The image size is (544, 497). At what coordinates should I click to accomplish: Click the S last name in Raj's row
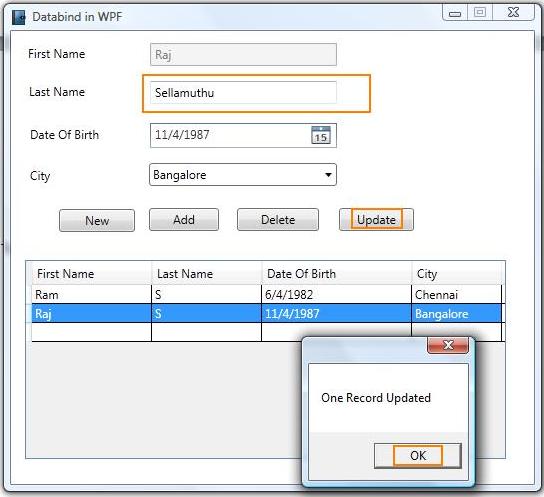[x=206, y=314]
